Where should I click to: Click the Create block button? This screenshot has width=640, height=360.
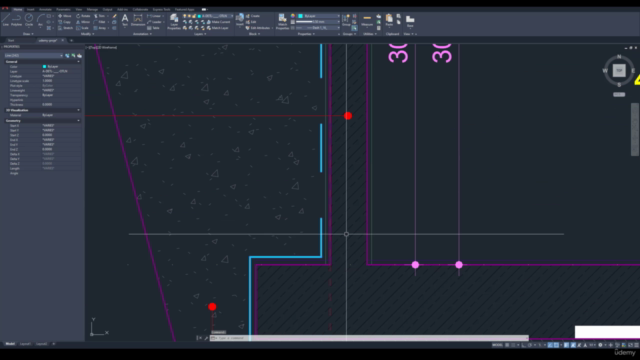(x=253, y=16)
